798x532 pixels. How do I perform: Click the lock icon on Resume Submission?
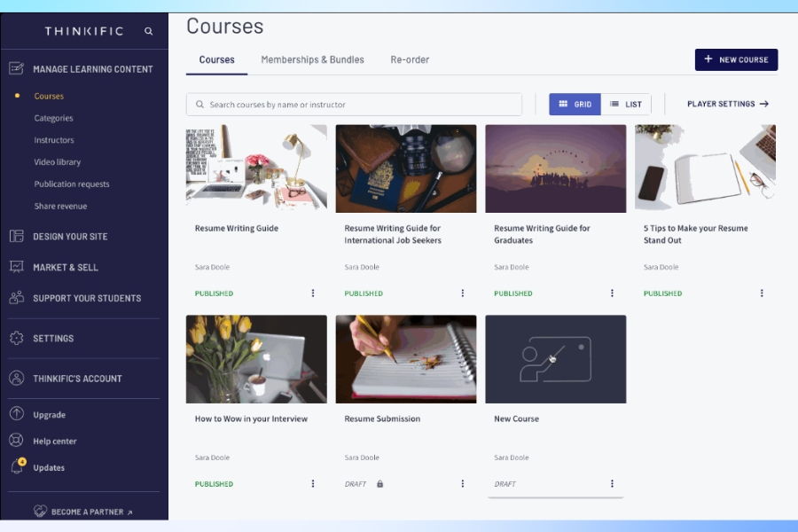pyautogui.click(x=379, y=483)
